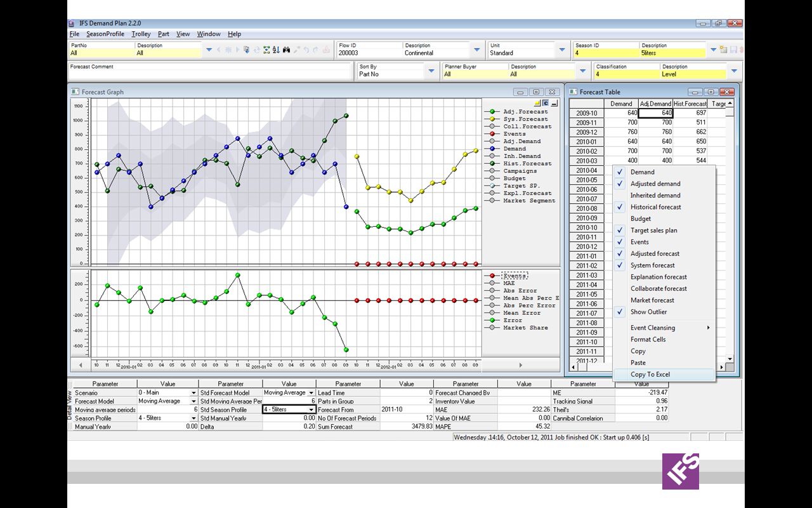Select Copy To Excel in context menu
Viewport: 812px width, 508px height.
[664, 375]
